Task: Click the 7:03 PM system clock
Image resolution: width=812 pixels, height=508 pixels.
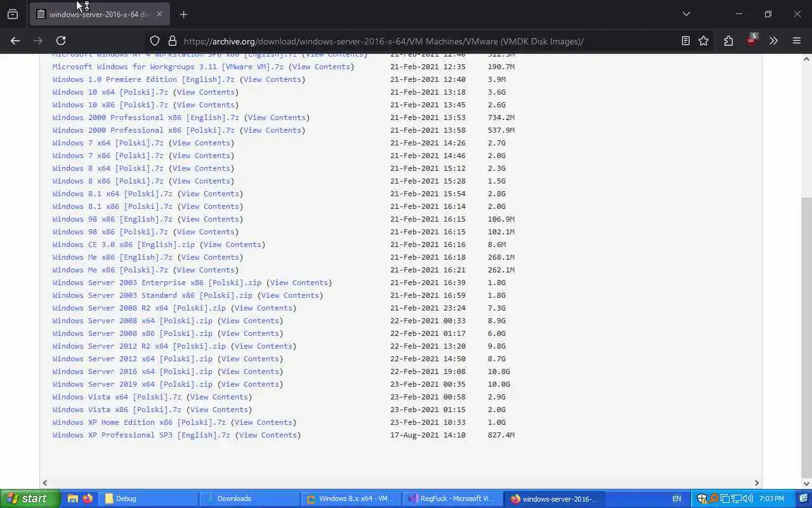Action: click(x=771, y=498)
